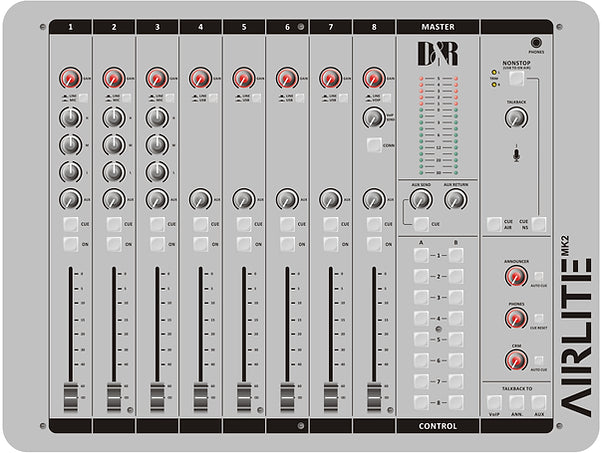Click the TALKBACK level knob
This screenshot has height=453, width=602.
click(515, 118)
